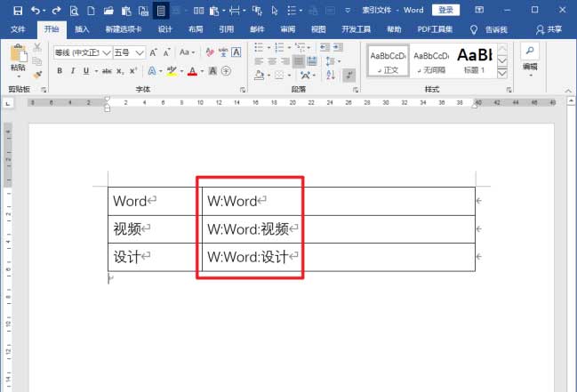Switch to the 插入 ribbon tab
This screenshot has height=392, width=577.
(x=82, y=29)
